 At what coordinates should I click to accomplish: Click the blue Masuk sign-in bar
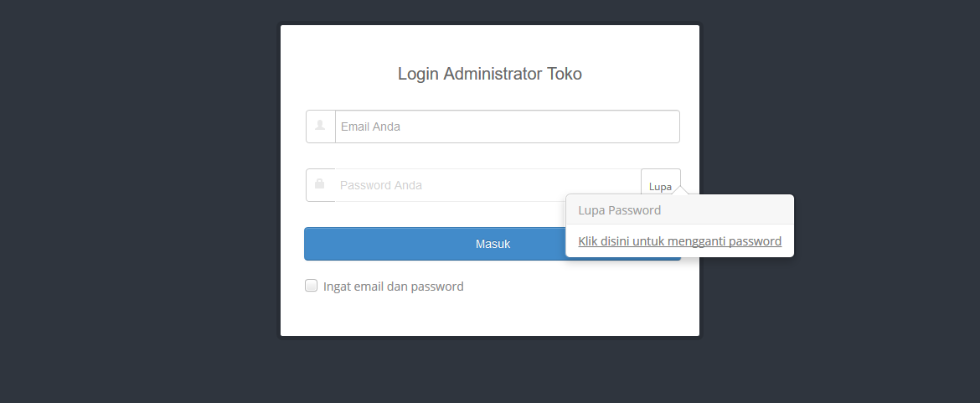click(x=493, y=244)
